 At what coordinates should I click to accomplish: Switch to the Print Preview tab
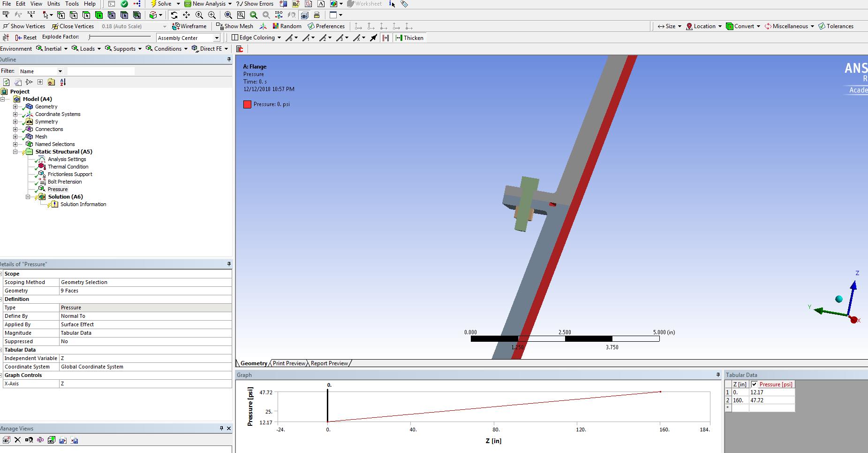[x=288, y=363]
